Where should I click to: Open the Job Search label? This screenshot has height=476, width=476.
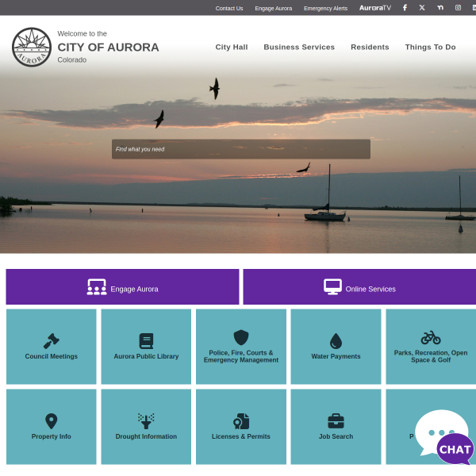click(336, 436)
